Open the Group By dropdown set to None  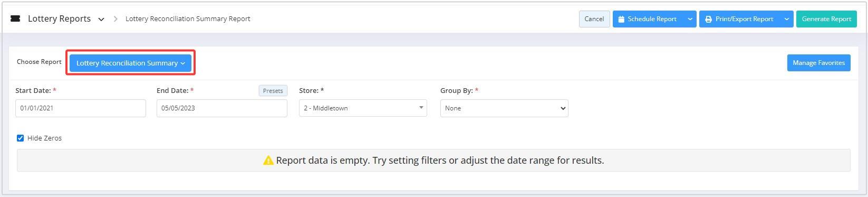[x=504, y=108]
